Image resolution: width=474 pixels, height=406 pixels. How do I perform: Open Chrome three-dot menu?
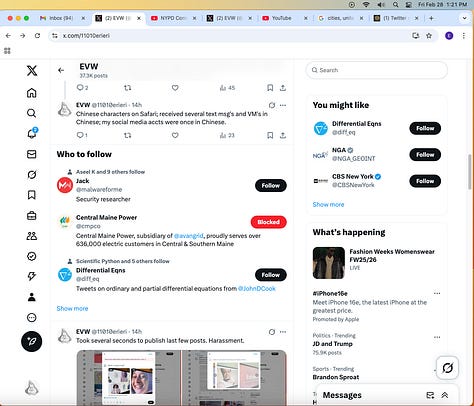pyautogui.click(x=464, y=35)
